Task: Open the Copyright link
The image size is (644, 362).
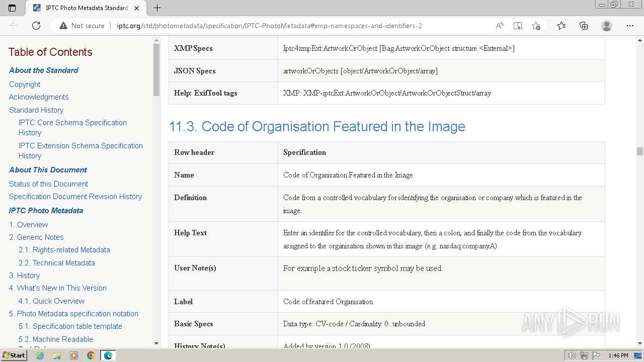Action: pos(25,84)
